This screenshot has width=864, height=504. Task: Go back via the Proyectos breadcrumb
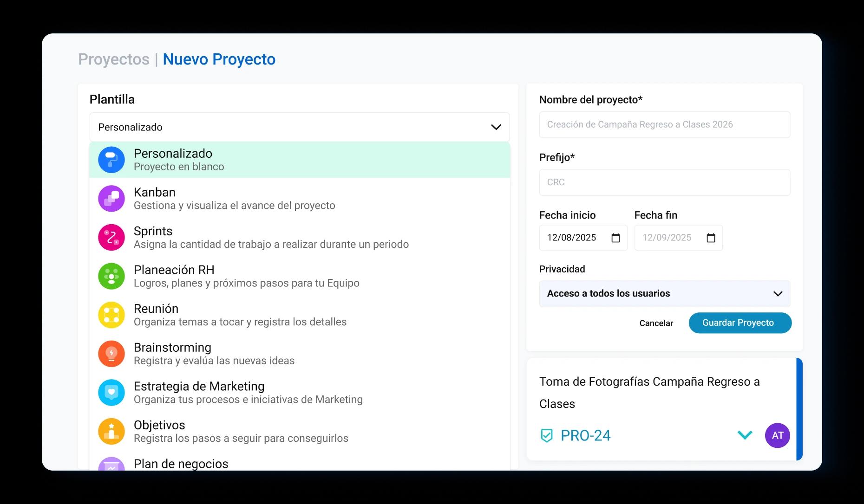(114, 59)
